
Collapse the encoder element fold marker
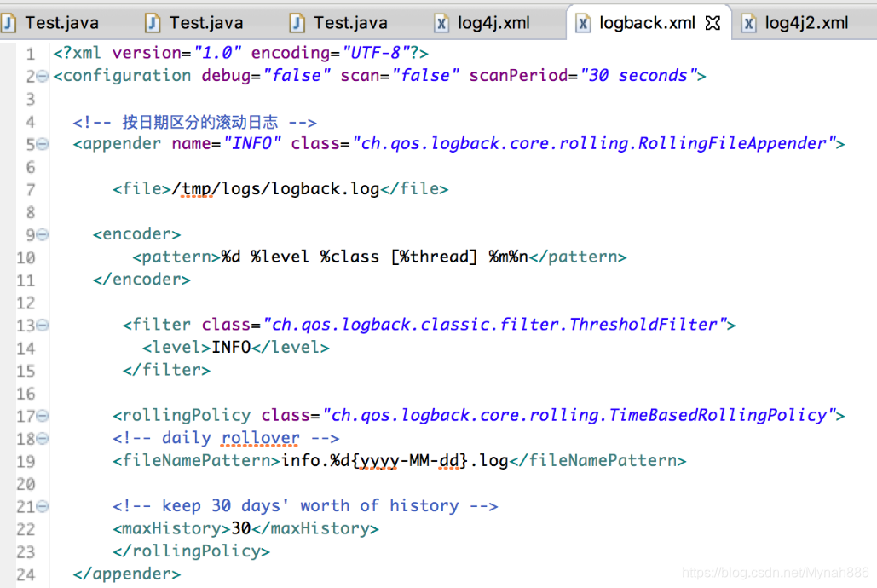pyautogui.click(x=41, y=233)
